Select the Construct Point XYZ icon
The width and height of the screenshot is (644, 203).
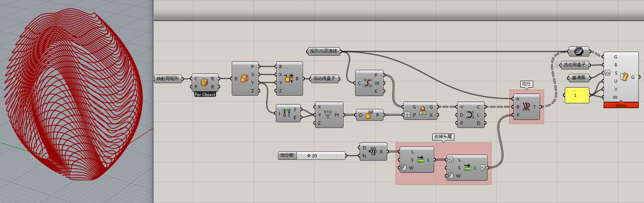328,115
